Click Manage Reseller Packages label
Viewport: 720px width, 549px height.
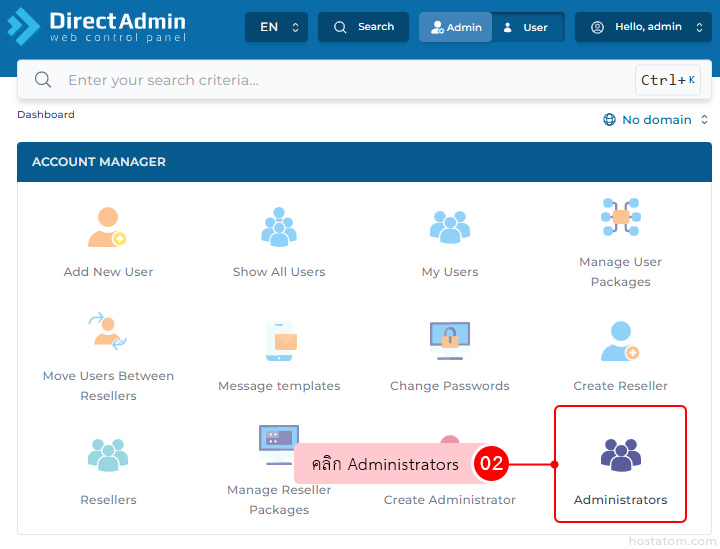[x=279, y=499]
